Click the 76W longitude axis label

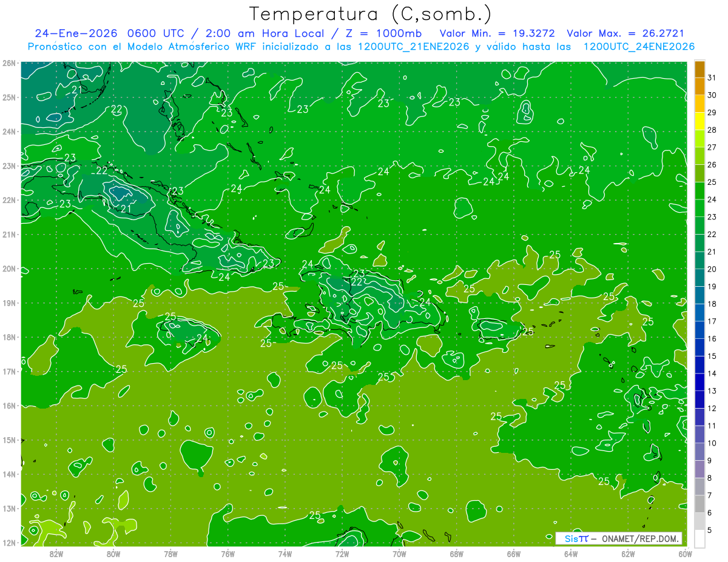click(x=227, y=554)
